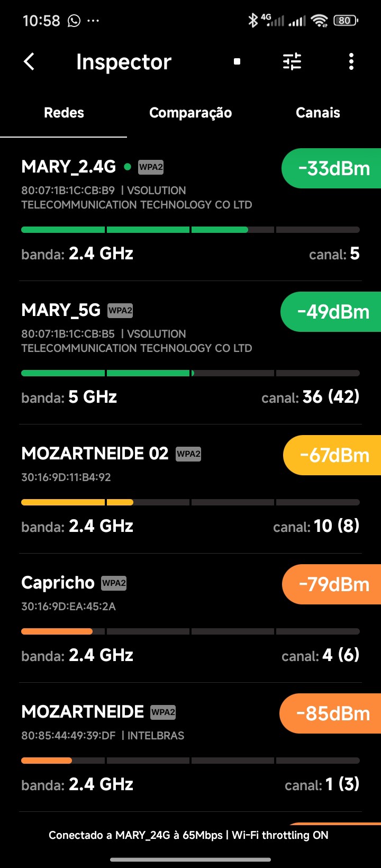Tap the Wi-Fi status bar icon

[319, 21]
